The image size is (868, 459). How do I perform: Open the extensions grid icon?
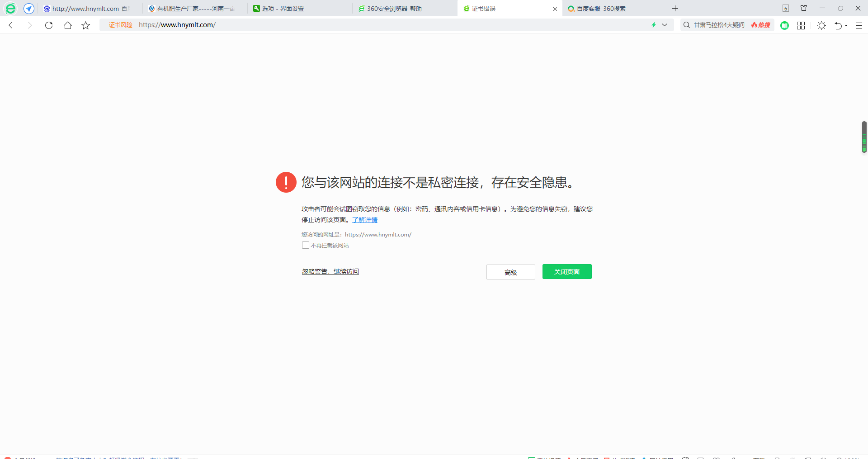tap(801, 25)
